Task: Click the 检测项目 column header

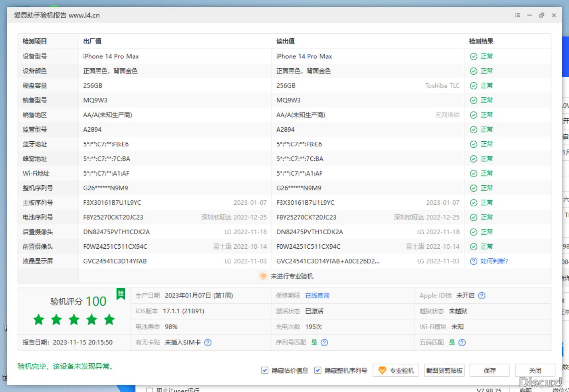Action: click(x=35, y=41)
